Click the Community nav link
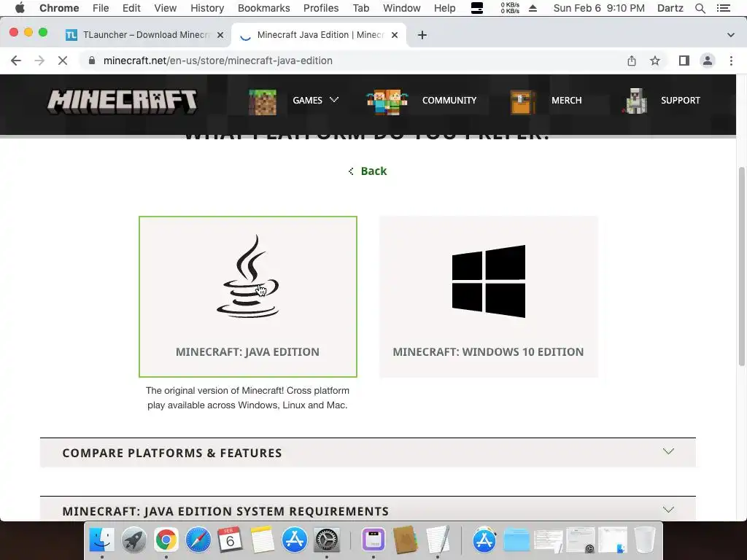The width and height of the screenshot is (747, 560). point(449,101)
